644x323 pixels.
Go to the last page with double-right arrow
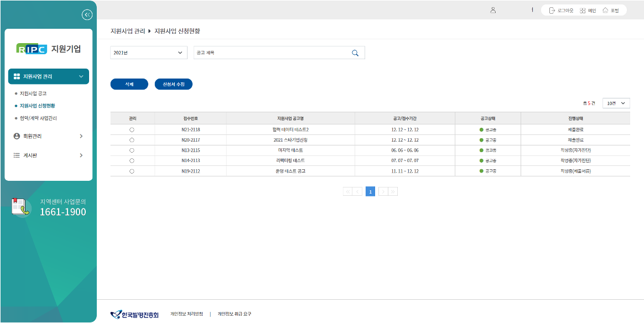click(393, 191)
